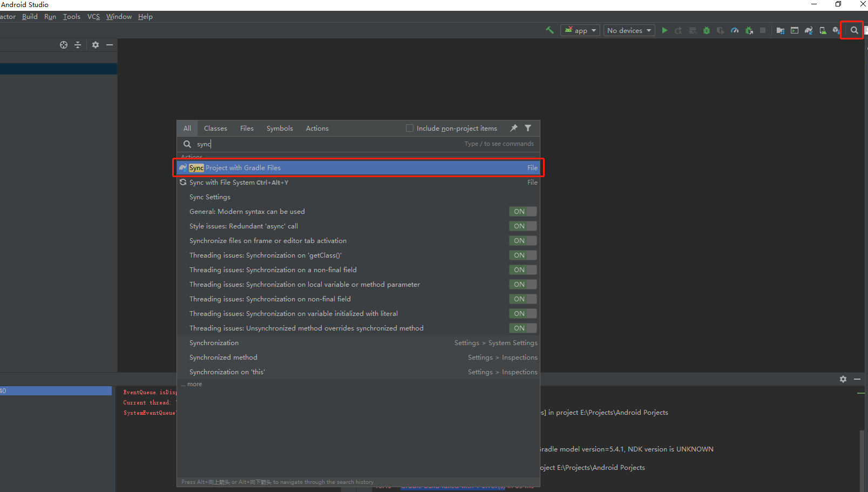Open Project Structure folder icon

coord(780,30)
